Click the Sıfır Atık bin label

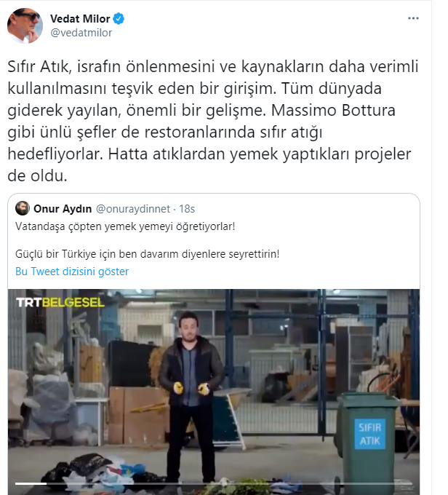tap(369, 434)
